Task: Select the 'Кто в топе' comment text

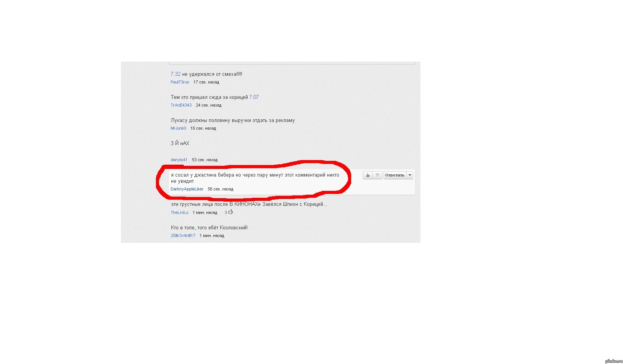Action: (209, 227)
